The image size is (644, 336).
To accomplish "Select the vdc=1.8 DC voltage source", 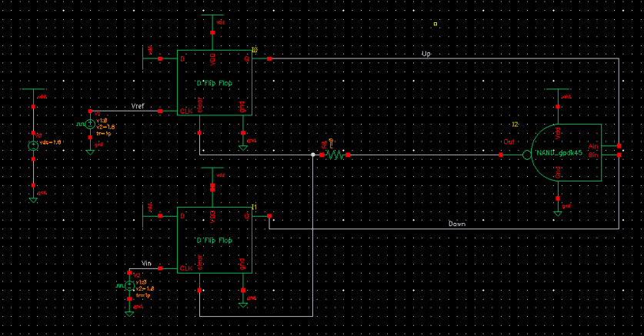I will click(33, 145).
